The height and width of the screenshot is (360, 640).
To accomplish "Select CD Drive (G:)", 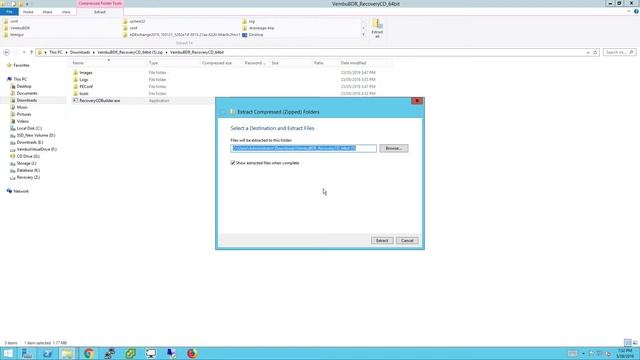I will point(28,156).
